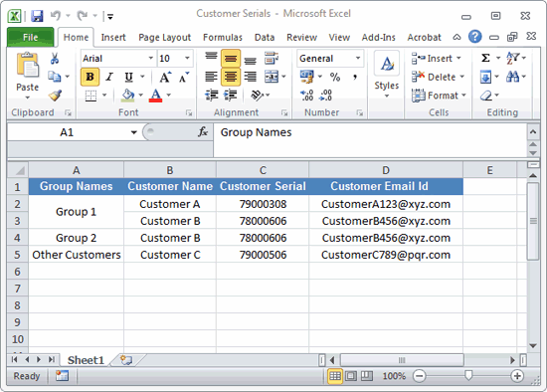Image resolution: width=547 pixels, height=392 pixels.
Task: Click the Decrease Indent icon
Action: (212, 95)
